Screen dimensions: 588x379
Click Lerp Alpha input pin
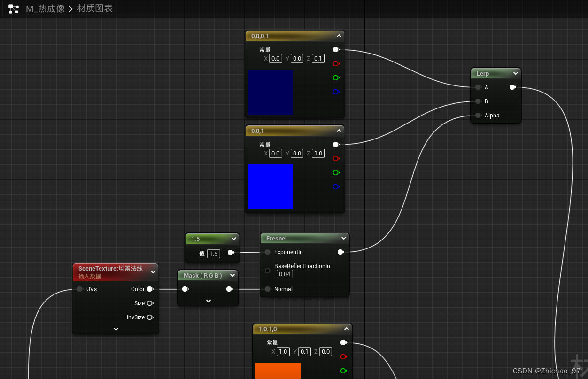tap(478, 115)
